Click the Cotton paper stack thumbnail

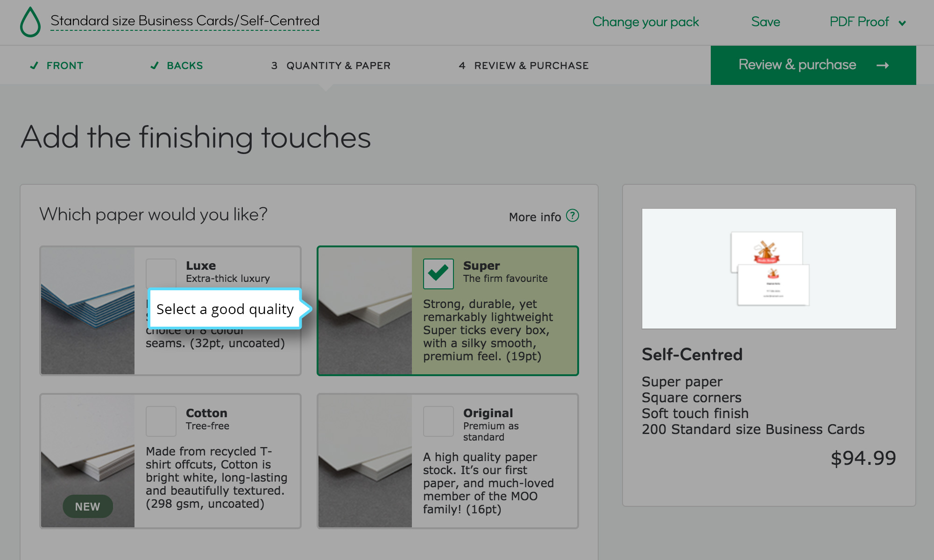point(88,461)
